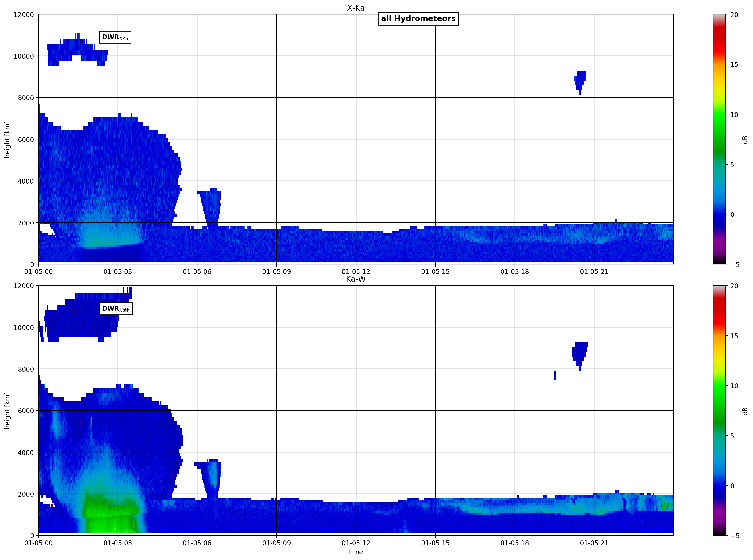Image resolution: width=753 pixels, height=560 pixels.
Task: Click the "height [km]" label of the X-Ka panel
Action: pos(7,139)
